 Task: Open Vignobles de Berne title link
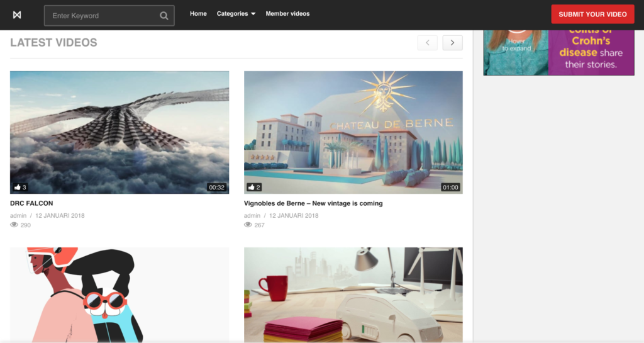(x=313, y=203)
